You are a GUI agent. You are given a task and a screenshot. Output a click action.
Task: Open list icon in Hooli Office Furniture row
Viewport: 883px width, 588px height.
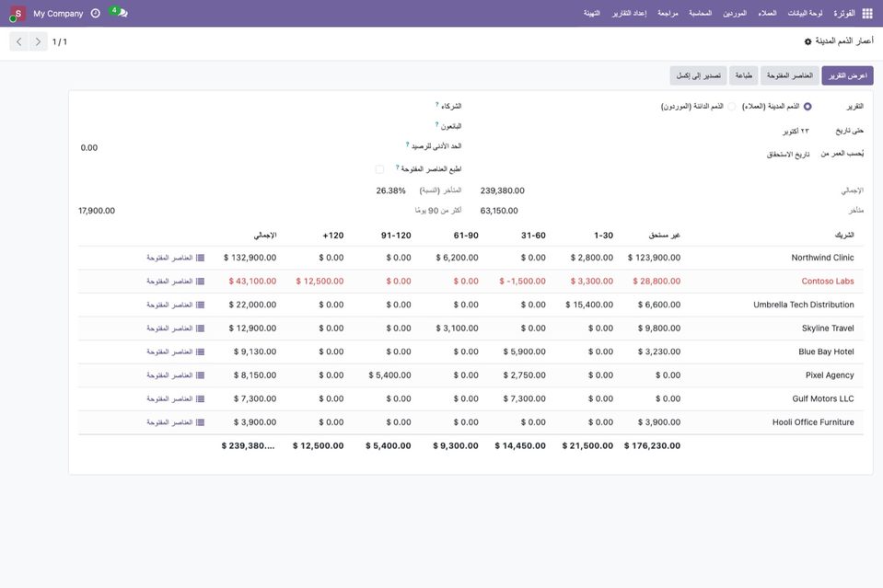click(200, 422)
